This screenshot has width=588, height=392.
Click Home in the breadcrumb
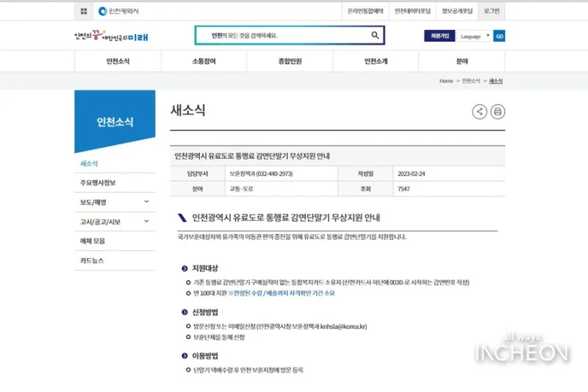[x=446, y=81]
